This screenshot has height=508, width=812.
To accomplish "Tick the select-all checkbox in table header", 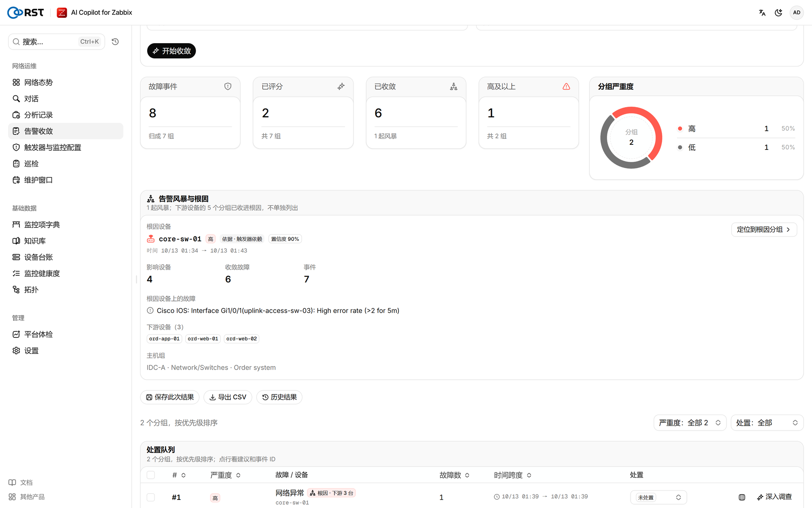I will coord(151,475).
